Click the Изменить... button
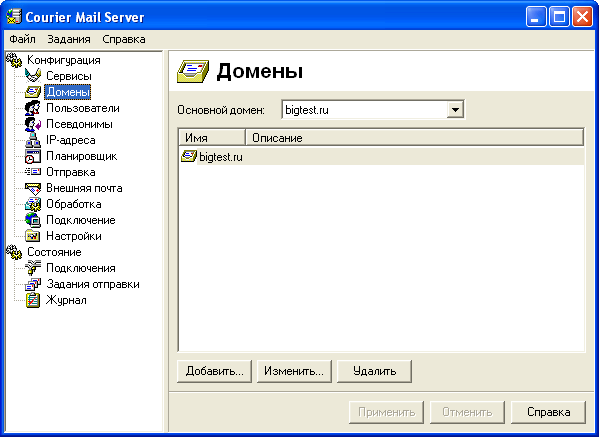This screenshot has height=437, width=599. [294, 371]
